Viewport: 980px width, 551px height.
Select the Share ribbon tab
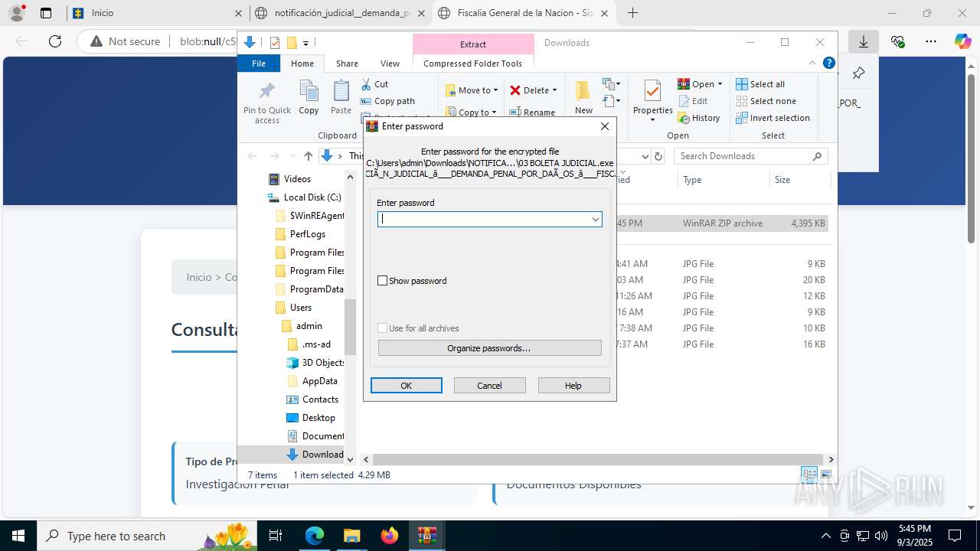[347, 64]
